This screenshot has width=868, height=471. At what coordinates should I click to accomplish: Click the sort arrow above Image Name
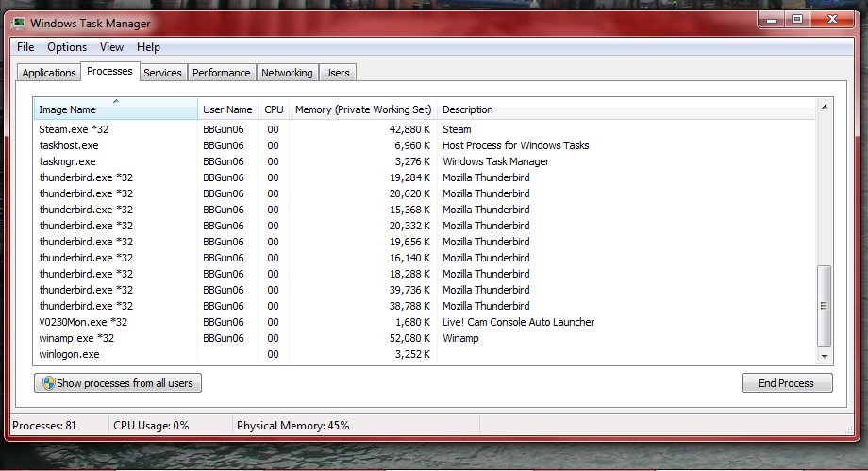[x=116, y=100]
